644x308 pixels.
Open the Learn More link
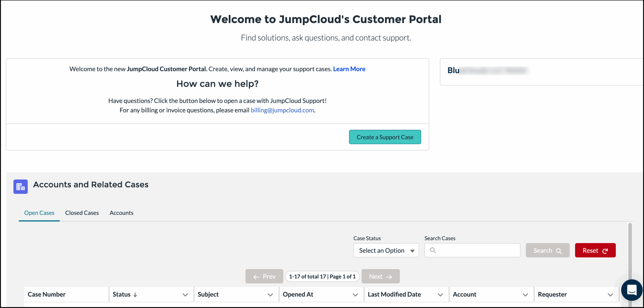coord(349,69)
